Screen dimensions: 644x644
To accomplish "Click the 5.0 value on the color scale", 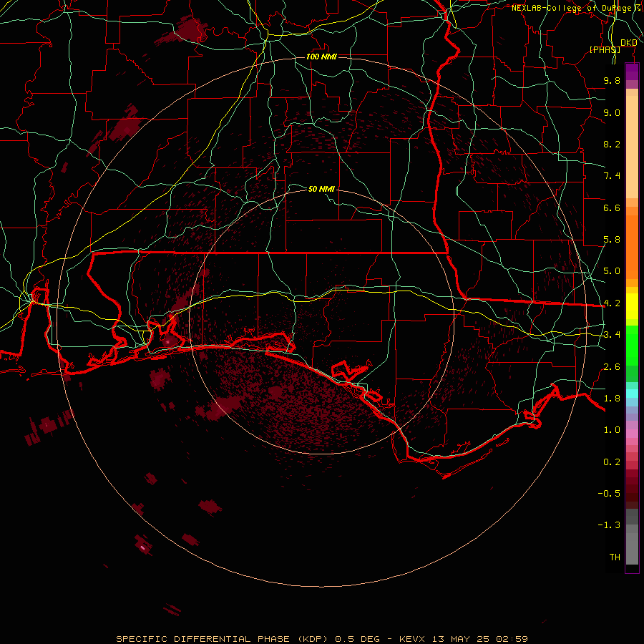I will 612,271.
